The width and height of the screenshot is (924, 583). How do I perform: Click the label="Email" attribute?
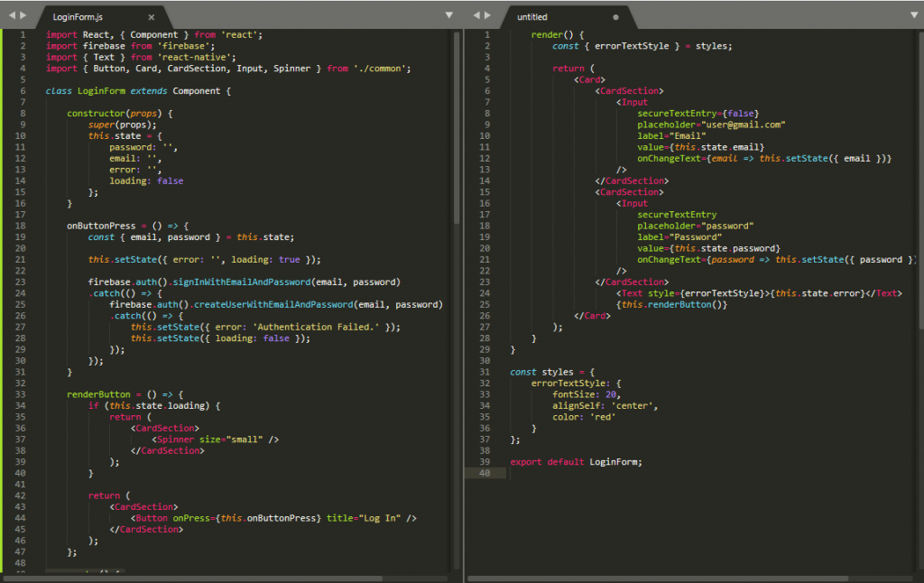[x=671, y=136]
